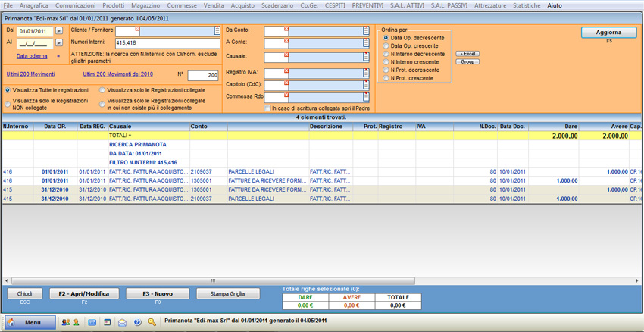Click the Stampa Griglia button
The height and width of the screenshot is (332, 644).
pos(228,293)
